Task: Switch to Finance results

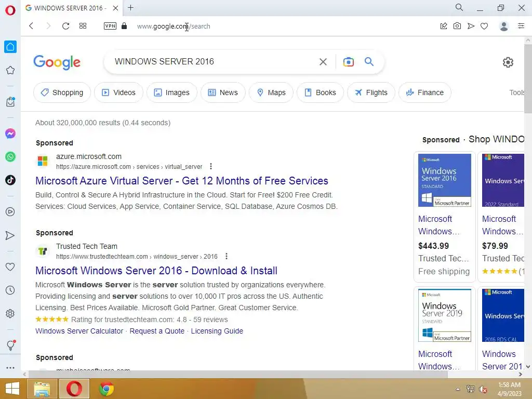Action: tap(425, 92)
